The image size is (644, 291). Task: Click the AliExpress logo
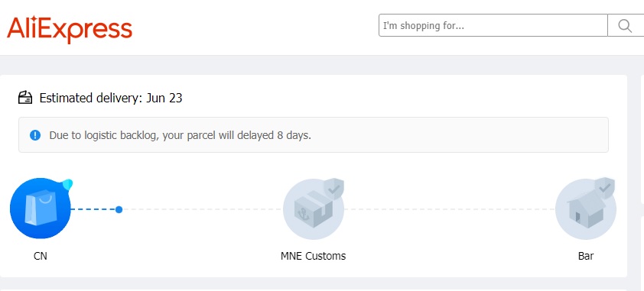(70, 29)
